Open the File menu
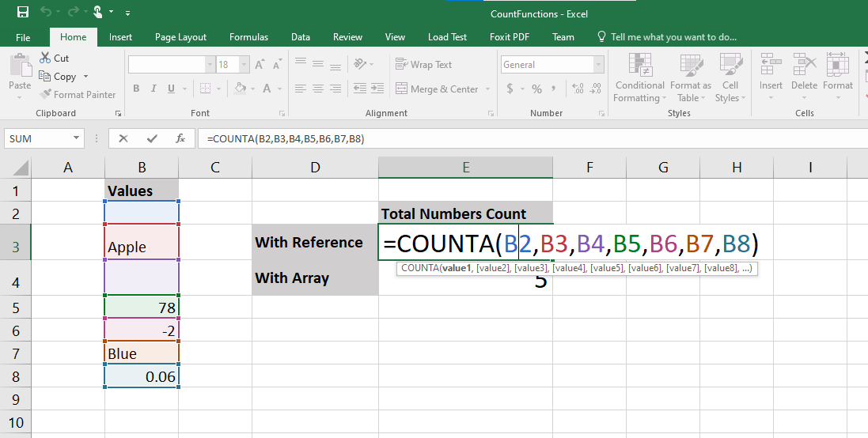The image size is (868, 438). point(23,37)
